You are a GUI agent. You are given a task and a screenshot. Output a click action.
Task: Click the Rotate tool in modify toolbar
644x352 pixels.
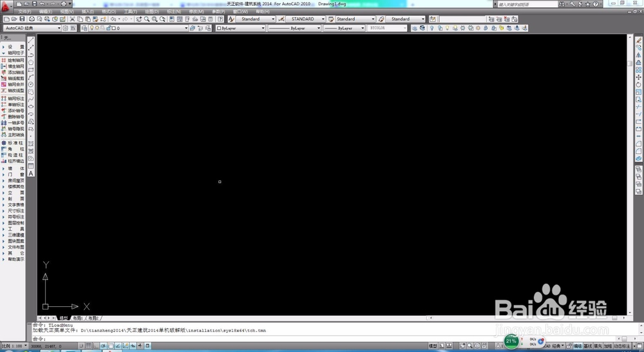(638, 84)
